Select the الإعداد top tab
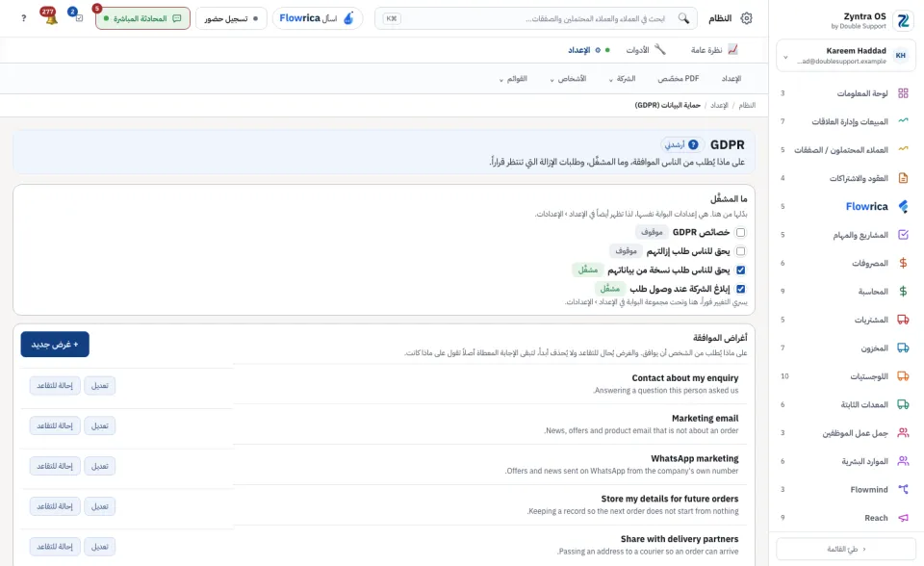 [x=589, y=50]
